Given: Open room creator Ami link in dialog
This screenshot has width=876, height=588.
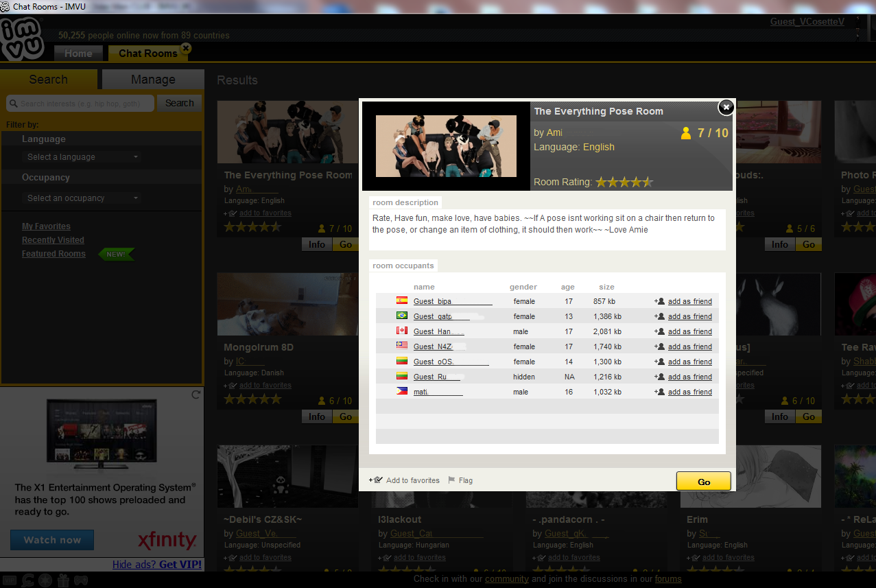Looking at the screenshot, I should tap(554, 132).
